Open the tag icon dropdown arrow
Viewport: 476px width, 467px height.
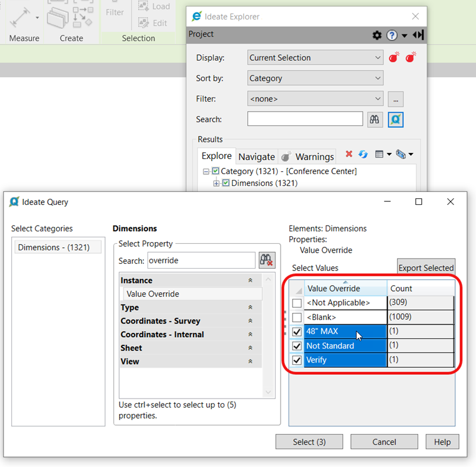[411, 154]
